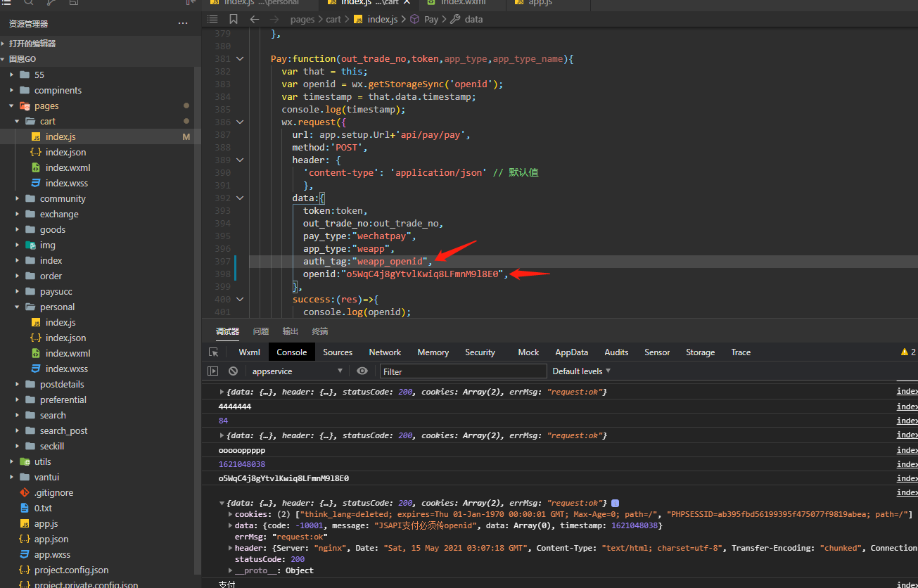
Task: Click the git icon of .gitignore
Action: 25,492
